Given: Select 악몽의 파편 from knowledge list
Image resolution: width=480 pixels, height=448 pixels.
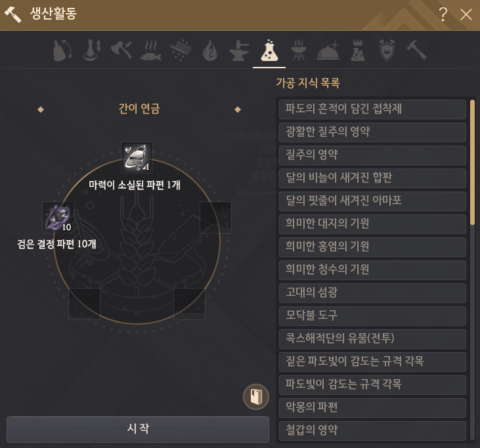Looking at the screenshot, I should pyautogui.click(x=372, y=407).
